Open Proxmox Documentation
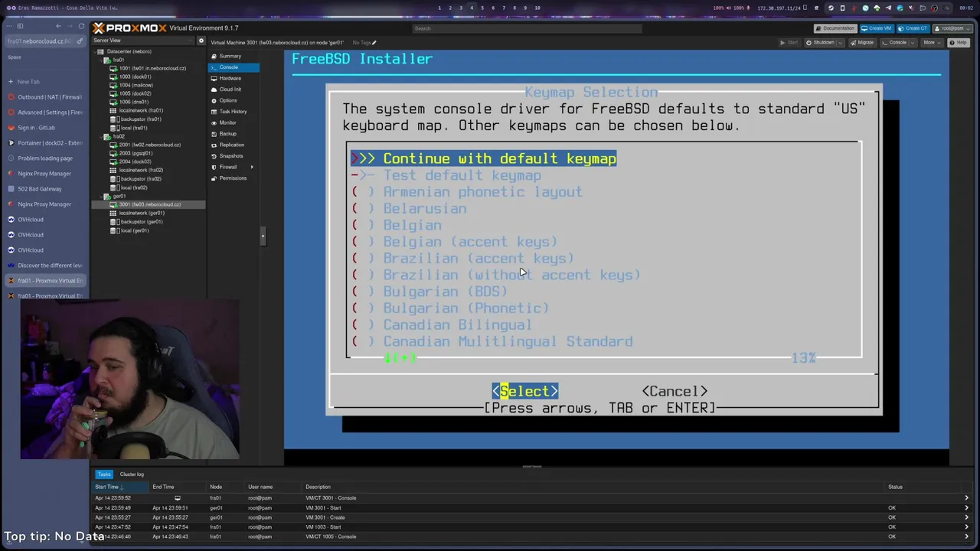The image size is (980, 551). point(835,28)
